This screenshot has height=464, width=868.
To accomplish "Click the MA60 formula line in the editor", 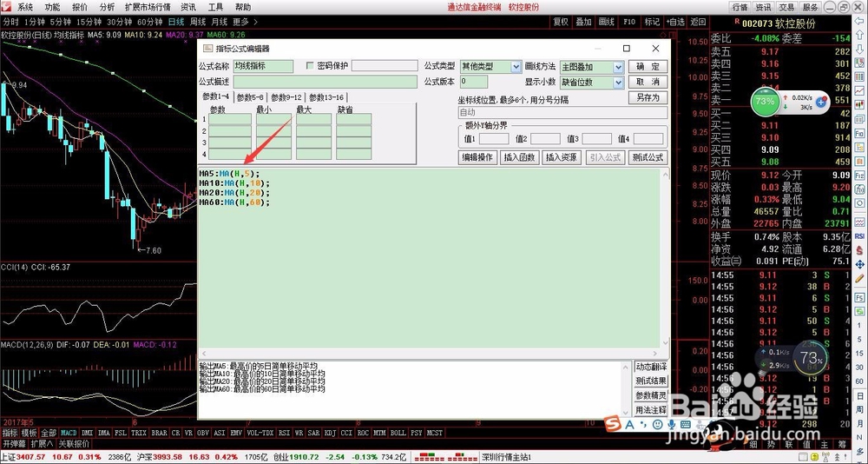I will [x=234, y=202].
